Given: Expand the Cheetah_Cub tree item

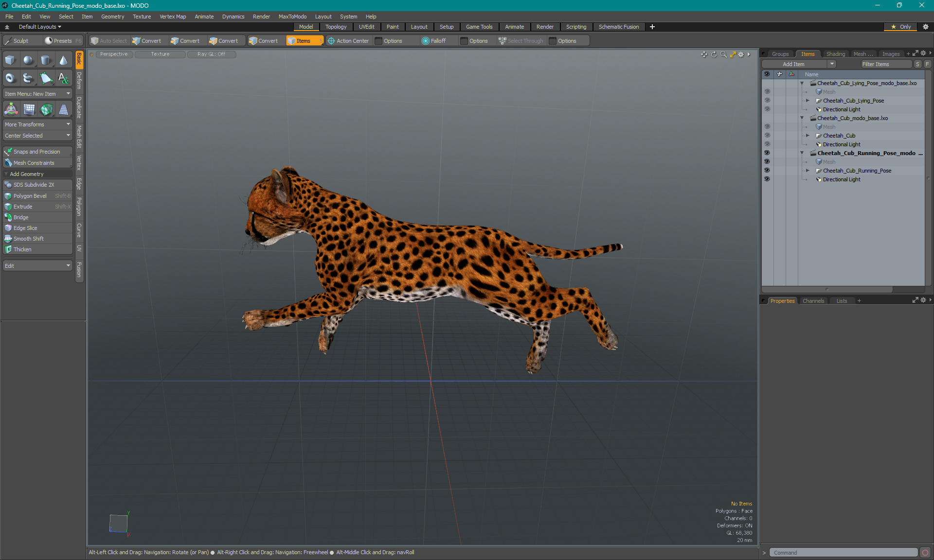Looking at the screenshot, I should (x=808, y=136).
